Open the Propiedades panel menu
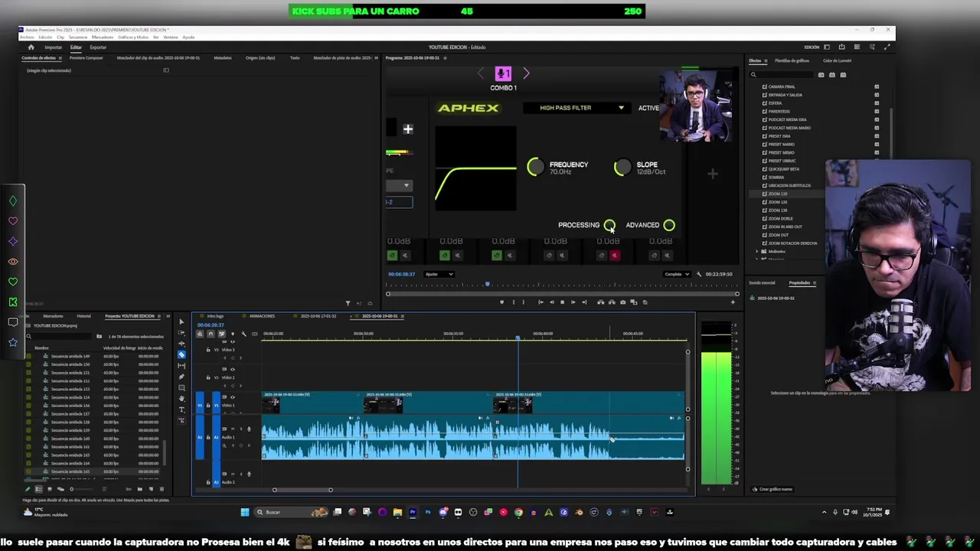980x551 pixels. (815, 283)
